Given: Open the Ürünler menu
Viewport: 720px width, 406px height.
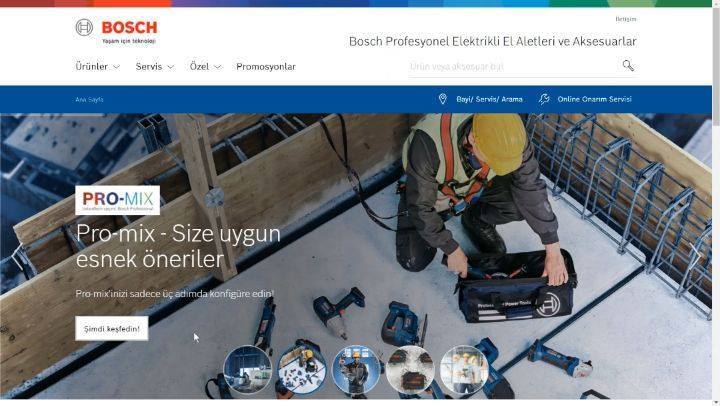Looking at the screenshot, I should point(91,67).
